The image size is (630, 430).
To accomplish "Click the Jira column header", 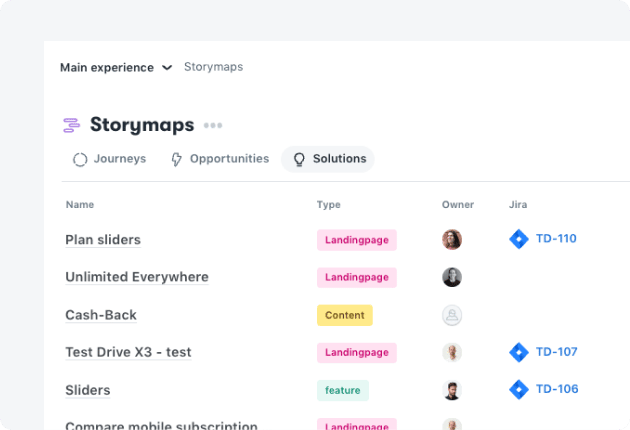I will tap(518, 205).
